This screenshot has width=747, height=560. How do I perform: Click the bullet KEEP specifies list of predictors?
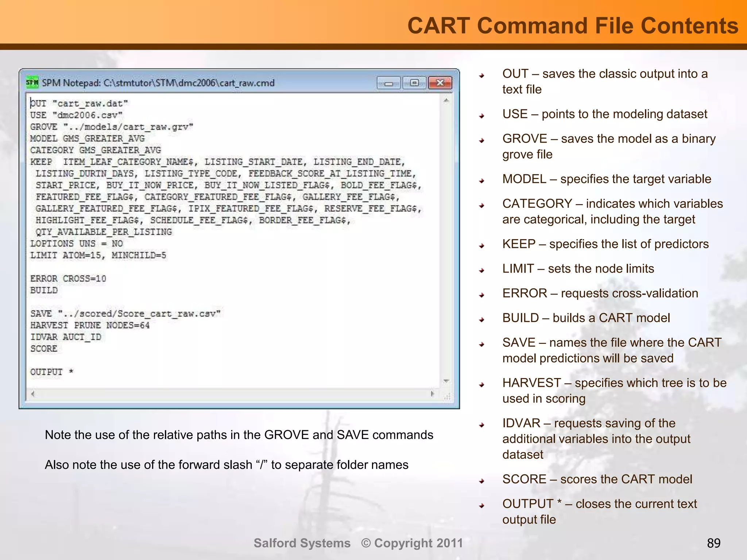pos(605,244)
